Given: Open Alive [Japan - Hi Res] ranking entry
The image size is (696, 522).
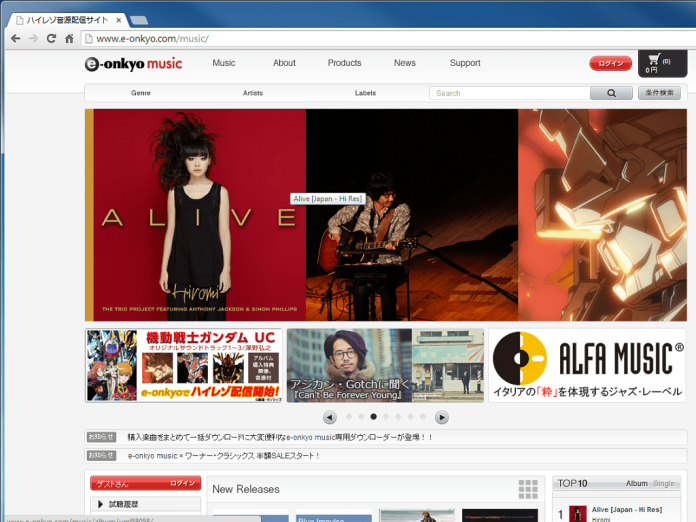Looking at the screenshot, I should [x=627, y=510].
